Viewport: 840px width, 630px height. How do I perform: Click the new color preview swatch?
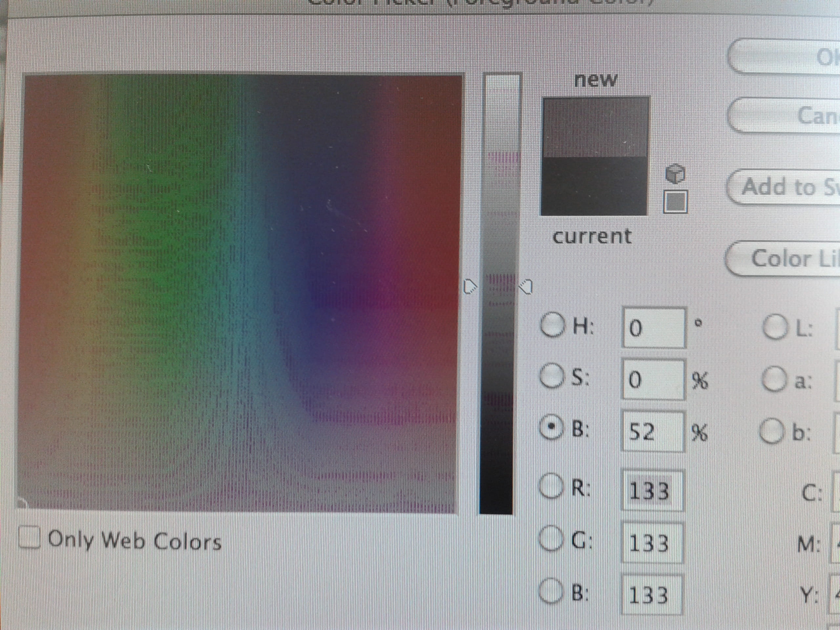(x=595, y=127)
